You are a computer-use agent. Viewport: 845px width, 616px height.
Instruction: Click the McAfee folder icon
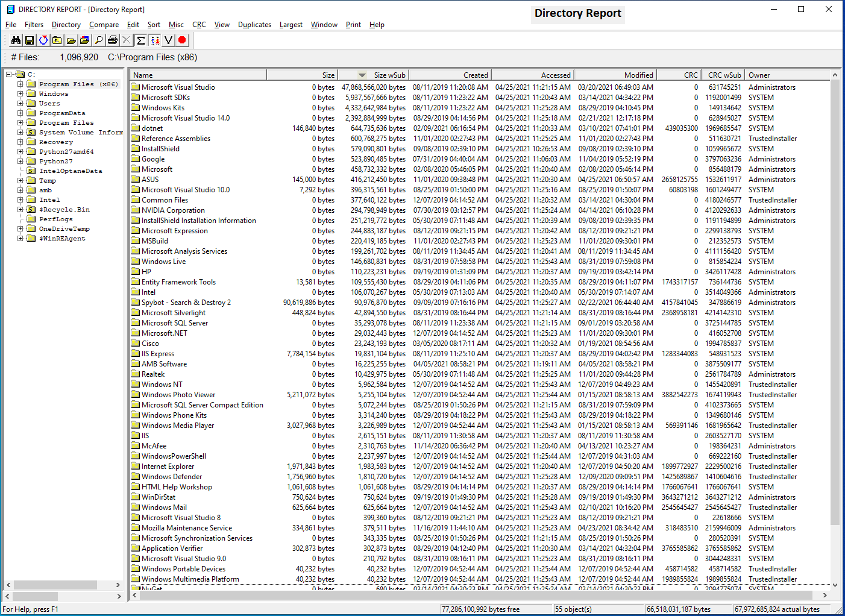tap(136, 446)
